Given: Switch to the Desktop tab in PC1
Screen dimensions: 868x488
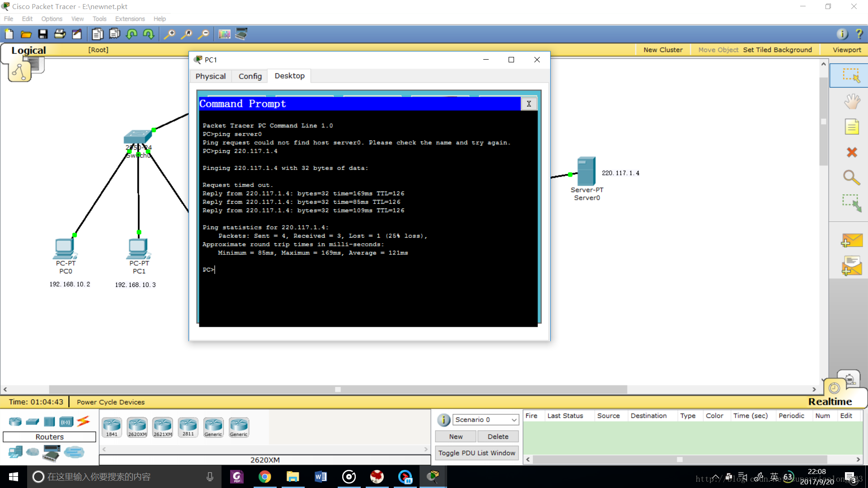Looking at the screenshot, I should coord(289,76).
